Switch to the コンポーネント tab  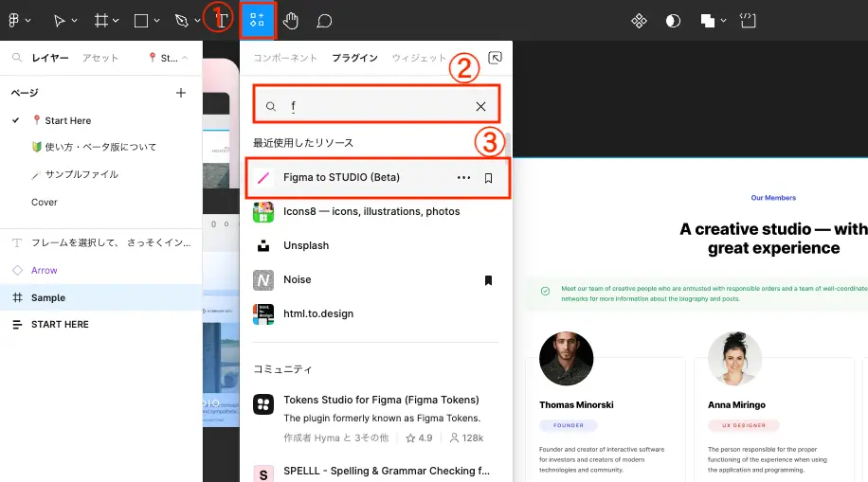click(285, 58)
